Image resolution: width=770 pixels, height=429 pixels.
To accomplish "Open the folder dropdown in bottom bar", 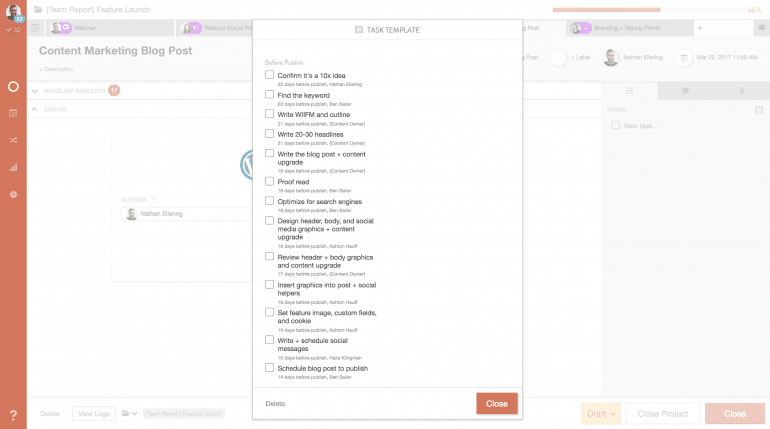I will [130, 413].
